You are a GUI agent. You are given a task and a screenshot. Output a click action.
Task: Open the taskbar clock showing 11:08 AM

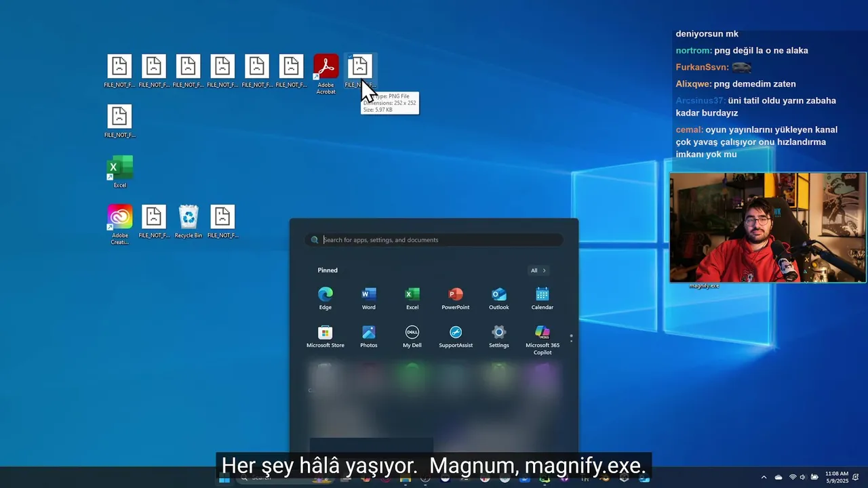point(837,477)
